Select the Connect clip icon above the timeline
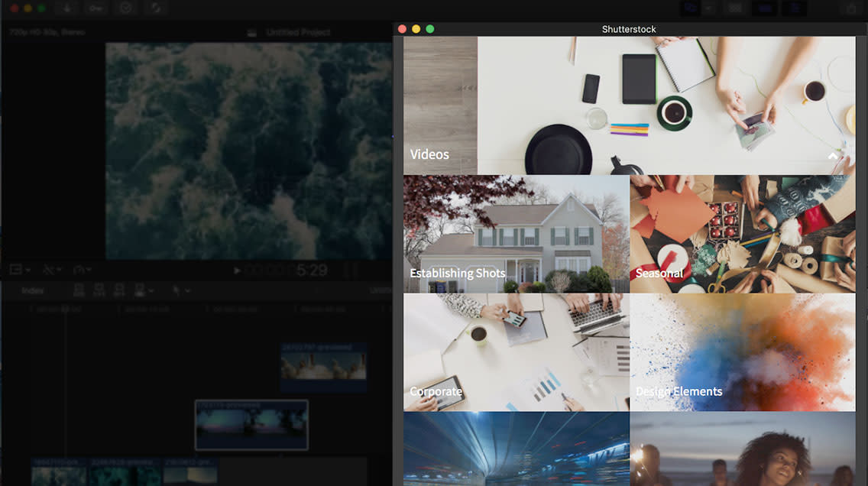The width and height of the screenshot is (868, 486). tap(79, 290)
